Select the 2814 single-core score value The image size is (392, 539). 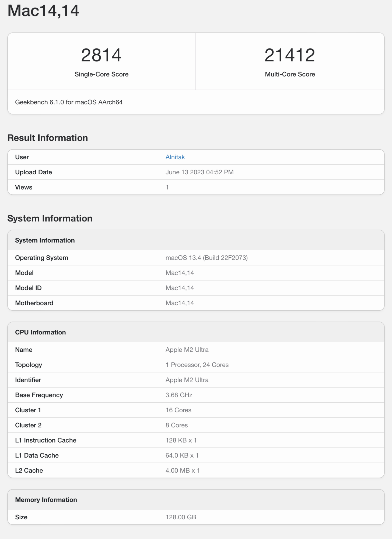[x=101, y=55]
